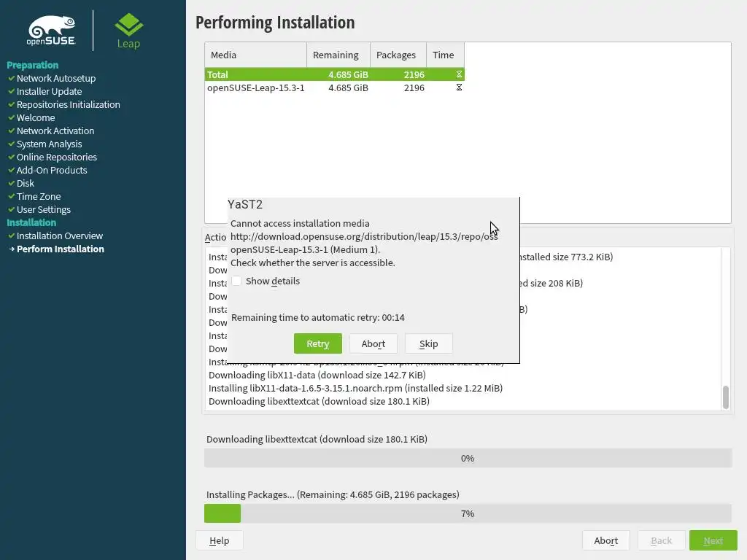The width and height of the screenshot is (747, 560).
Task: Click Perform Installation step label
Action: click(61, 249)
